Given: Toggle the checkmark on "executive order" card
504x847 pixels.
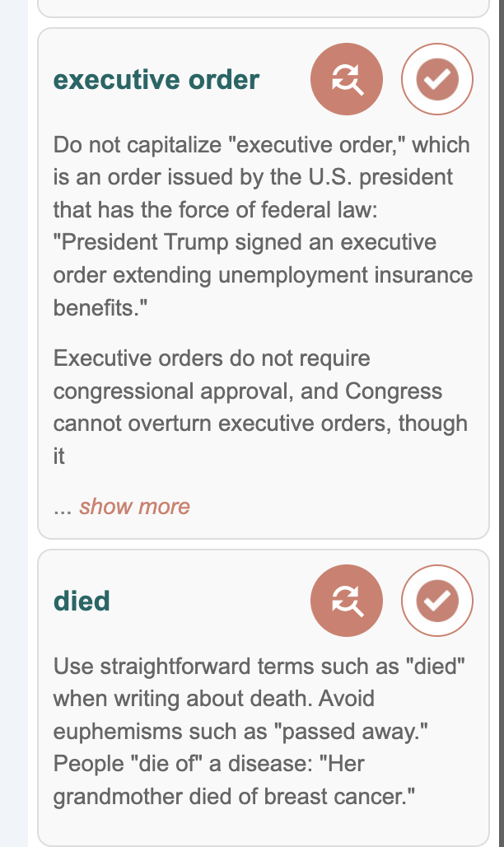Looking at the screenshot, I should point(436,79).
